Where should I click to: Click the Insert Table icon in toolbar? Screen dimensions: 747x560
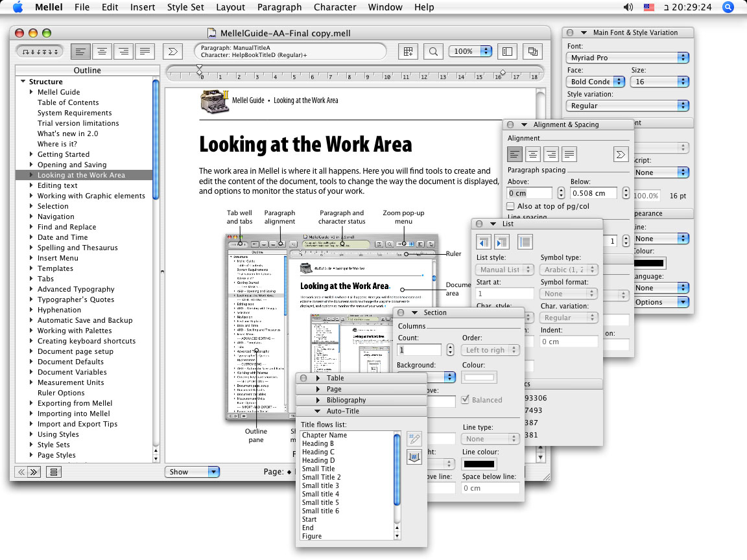(409, 51)
